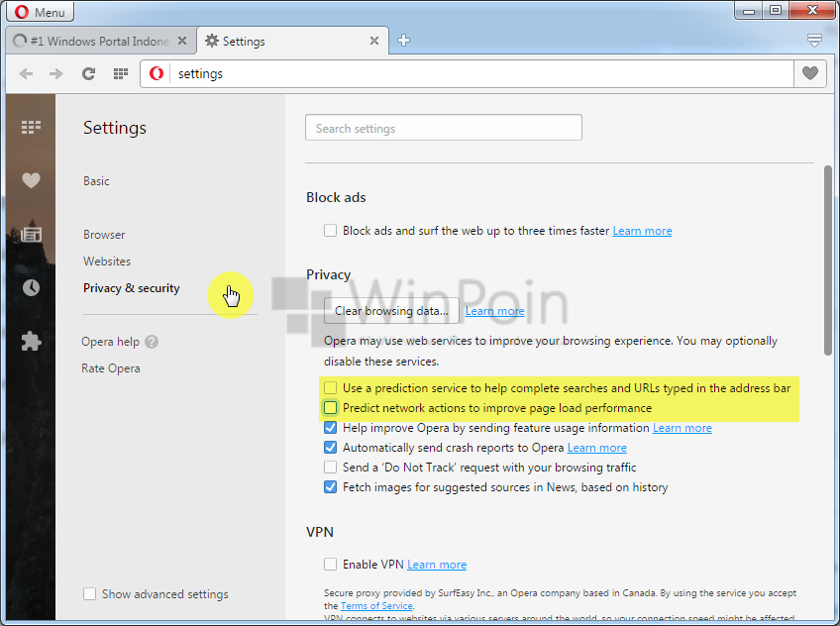The width and height of the screenshot is (840, 626).
Task: Open the Terms of Service link
Action: tap(376, 605)
